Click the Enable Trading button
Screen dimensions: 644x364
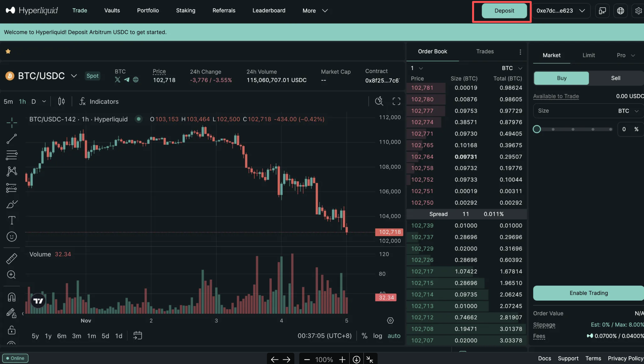pyautogui.click(x=588, y=293)
